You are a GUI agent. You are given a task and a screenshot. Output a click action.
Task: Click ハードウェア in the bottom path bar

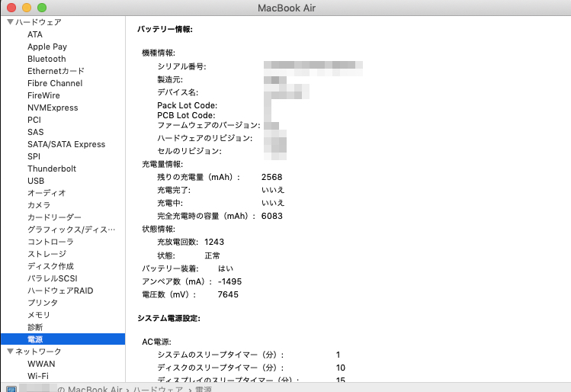[x=159, y=389]
